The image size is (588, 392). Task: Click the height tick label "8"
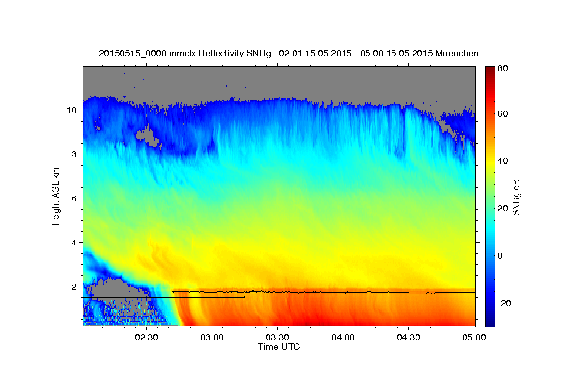(x=74, y=154)
